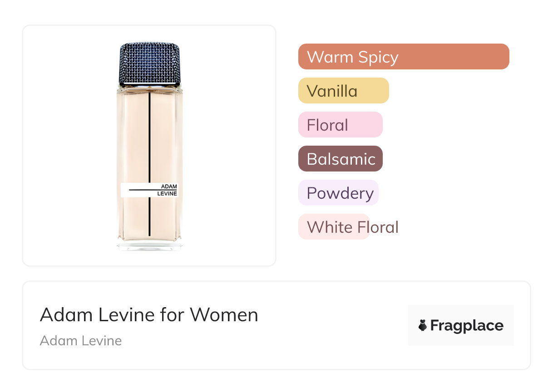Click the Fragplace bottle logo icon
The image size is (553, 392).
[423, 325]
